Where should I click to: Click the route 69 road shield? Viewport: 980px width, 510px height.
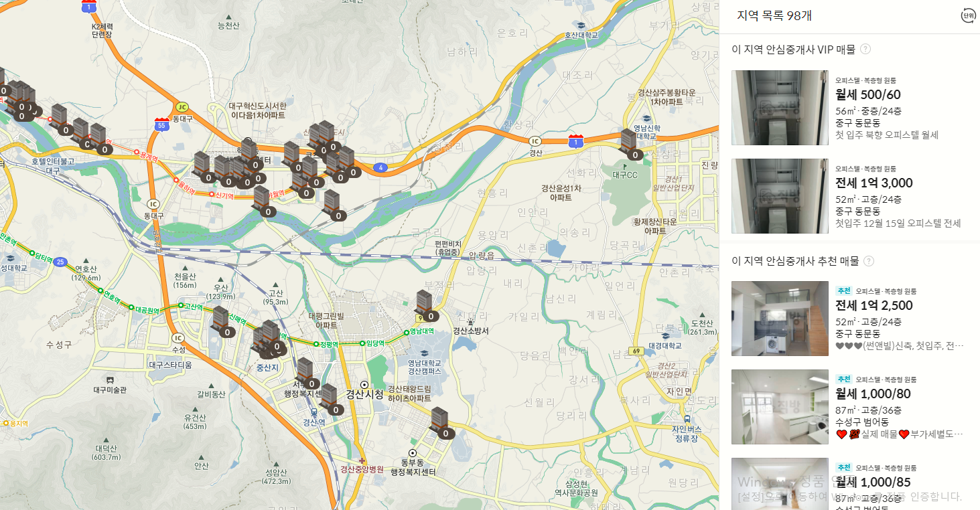coord(637,351)
